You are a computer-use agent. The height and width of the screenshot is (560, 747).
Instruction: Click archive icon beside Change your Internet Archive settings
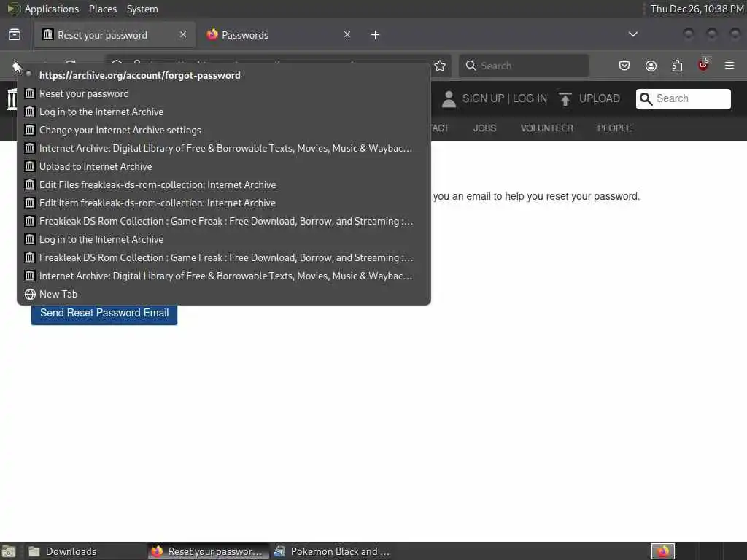[29, 130]
